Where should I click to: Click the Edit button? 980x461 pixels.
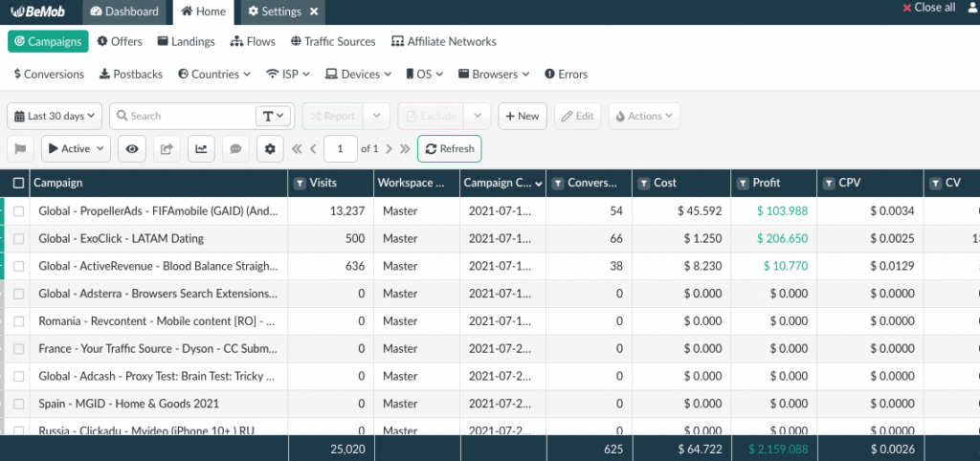[x=577, y=116]
